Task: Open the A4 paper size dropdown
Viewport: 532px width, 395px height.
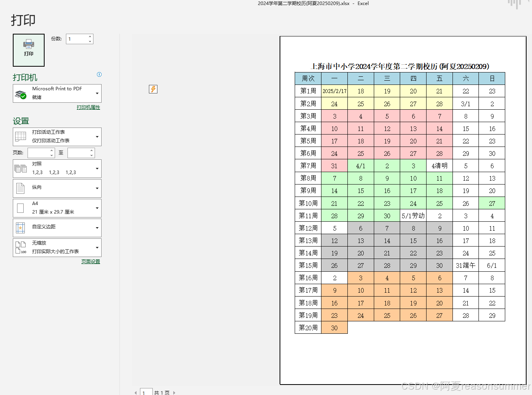Action: [x=57, y=208]
